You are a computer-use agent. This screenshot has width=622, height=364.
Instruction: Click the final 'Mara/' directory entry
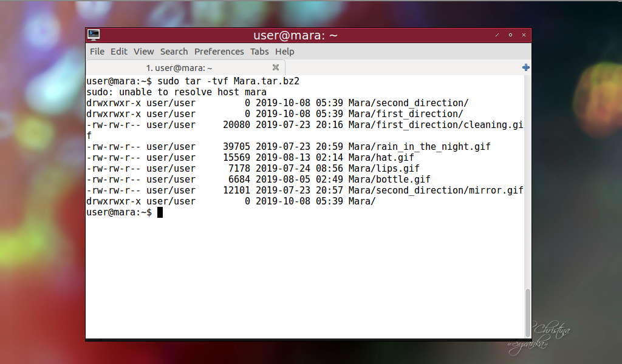362,201
